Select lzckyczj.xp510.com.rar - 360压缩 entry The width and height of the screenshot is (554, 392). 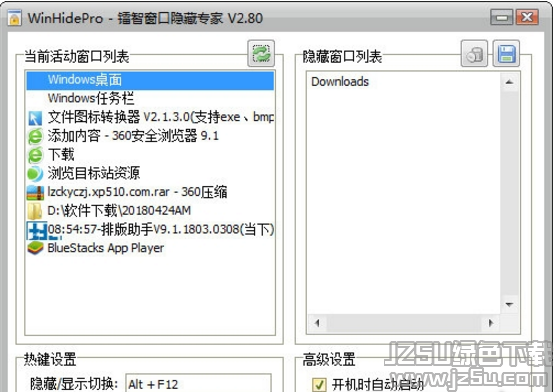coord(150,192)
